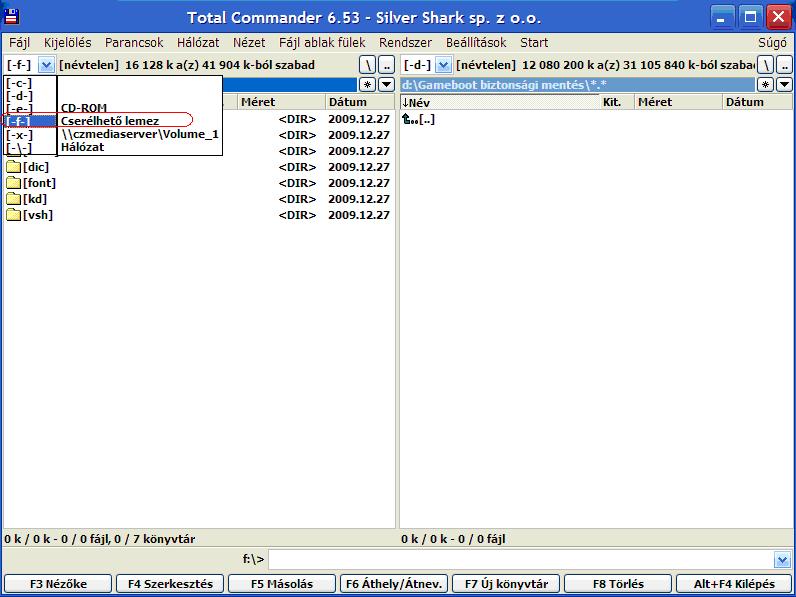Open the Beállítások menu

(476, 43)
